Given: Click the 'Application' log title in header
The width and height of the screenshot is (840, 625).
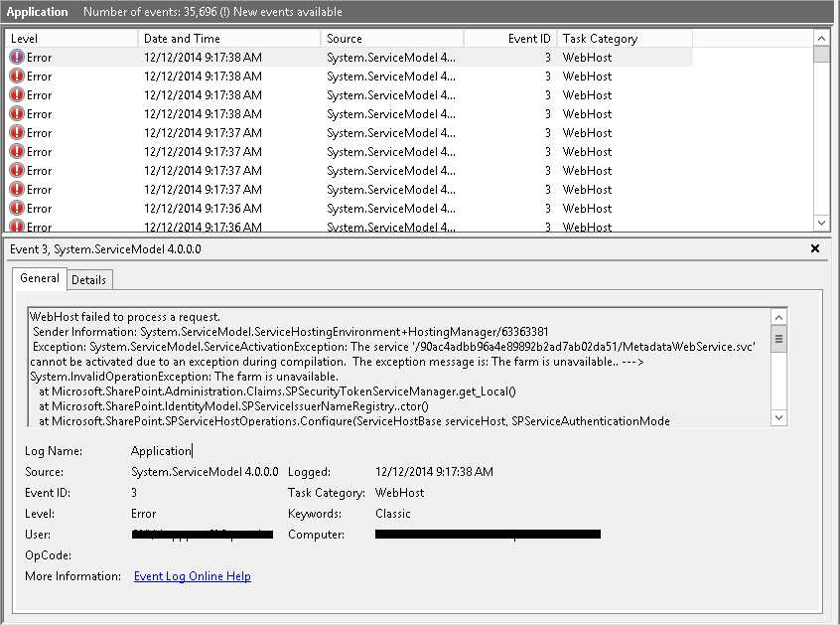Looking at the screenshot, I should 37,12.
